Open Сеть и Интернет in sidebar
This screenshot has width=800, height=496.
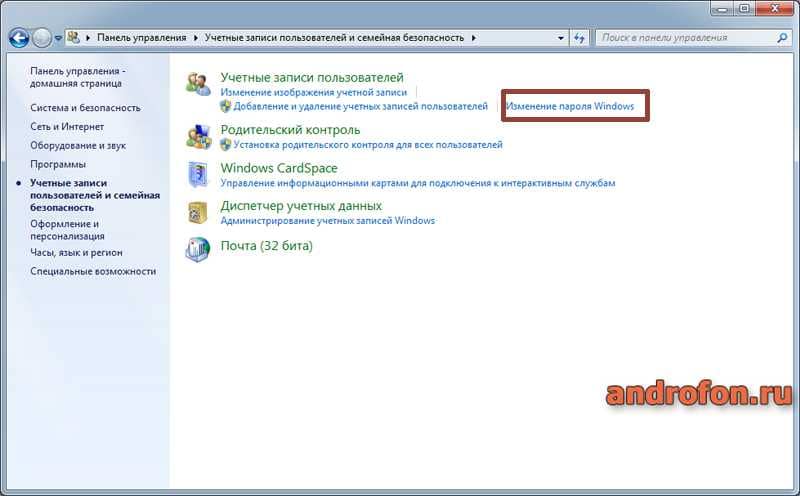[67, 127]
